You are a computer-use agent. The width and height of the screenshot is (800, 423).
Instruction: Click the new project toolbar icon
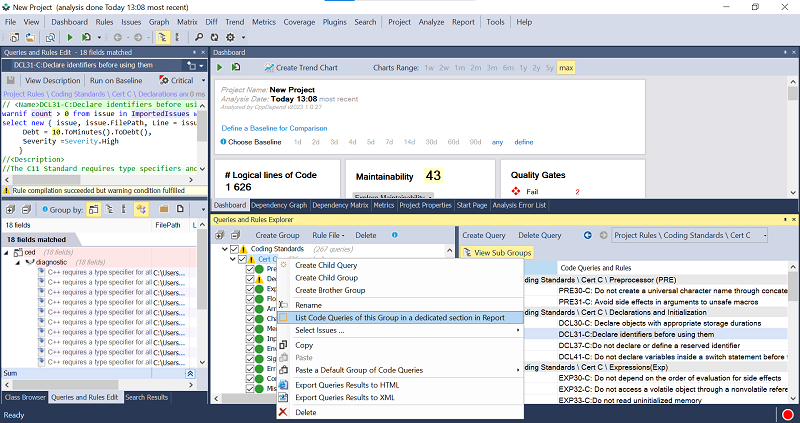point(14,37)
